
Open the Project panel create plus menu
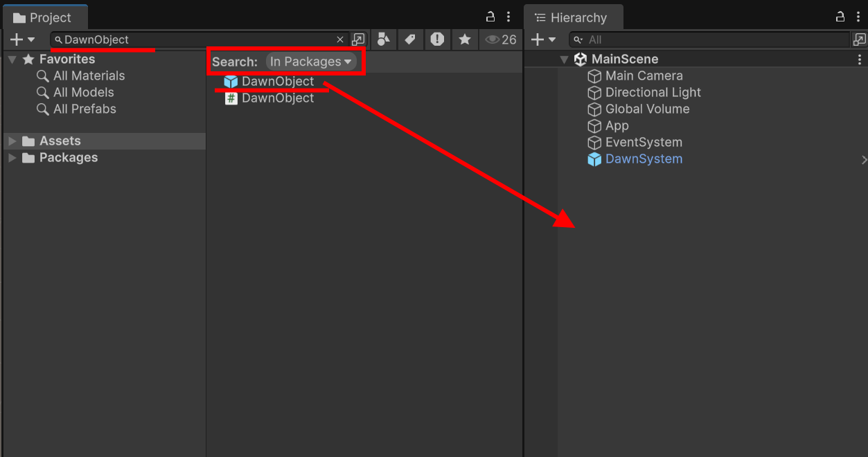(x=21, y=39)
